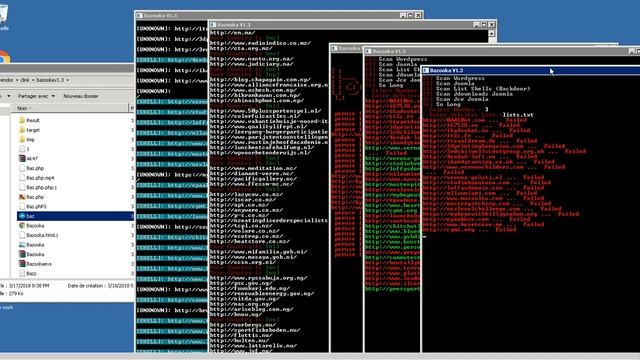The image size is (640, 360).
Task: Click the Bazooka.html.j file icon
Action: [22, 235]
